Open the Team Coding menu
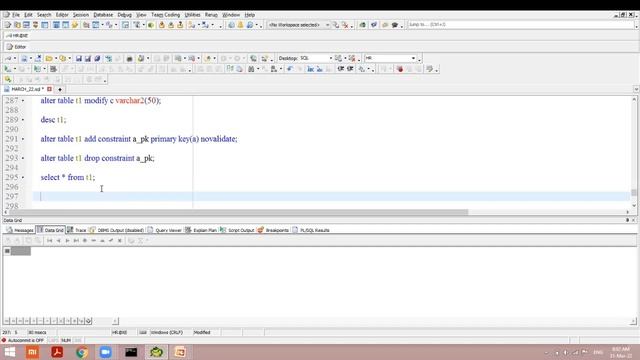The width and height of the screenshot is (640, 360). click(165, 15)
